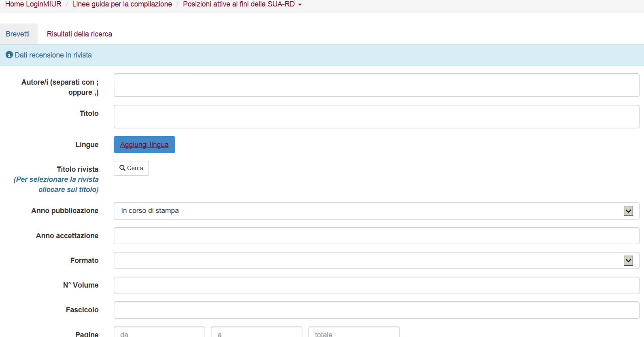Click the info icon beside Dati recensione
The image size is (644, 337).
pyautogui.click(x=9, y=55)
